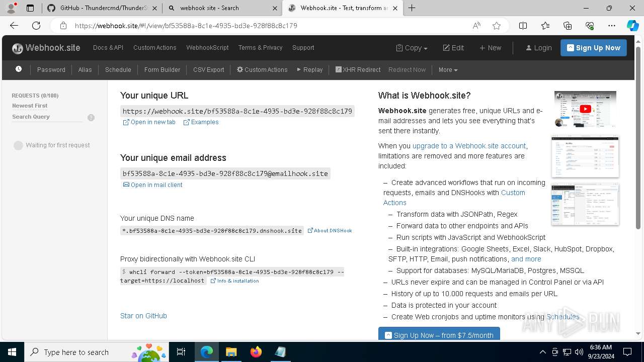Viewport: 644px width, 362px height.
Task: Create a New URL
Action: tap(490, 48)
